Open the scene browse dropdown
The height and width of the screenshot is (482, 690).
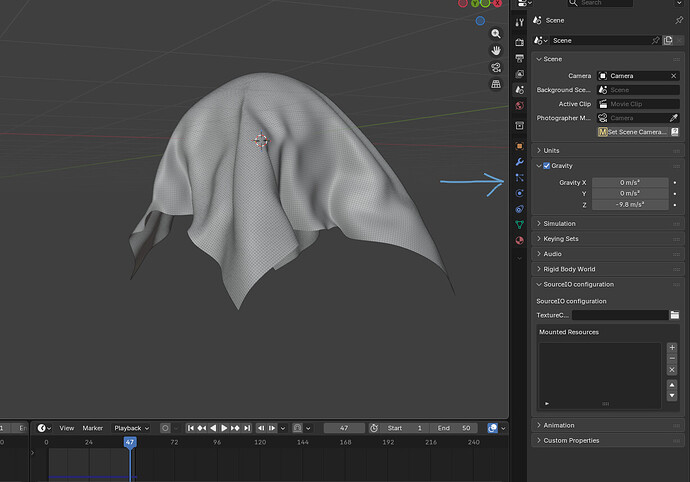(x=540, y=40)
